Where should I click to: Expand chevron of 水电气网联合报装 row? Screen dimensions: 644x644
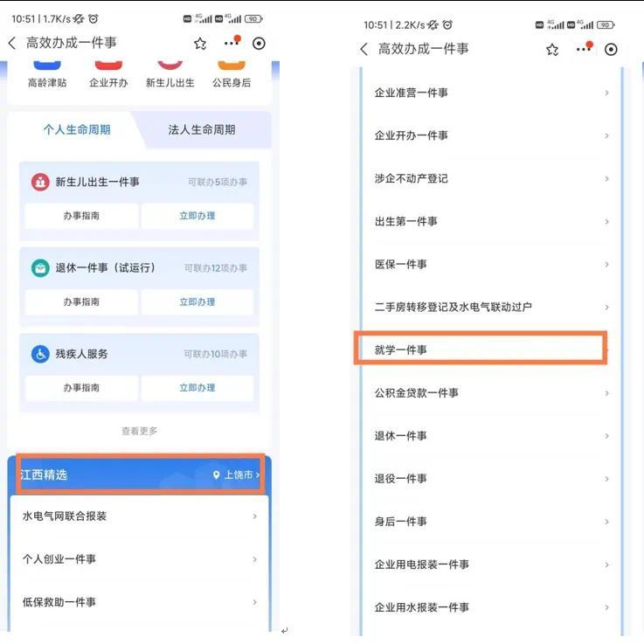254,516
